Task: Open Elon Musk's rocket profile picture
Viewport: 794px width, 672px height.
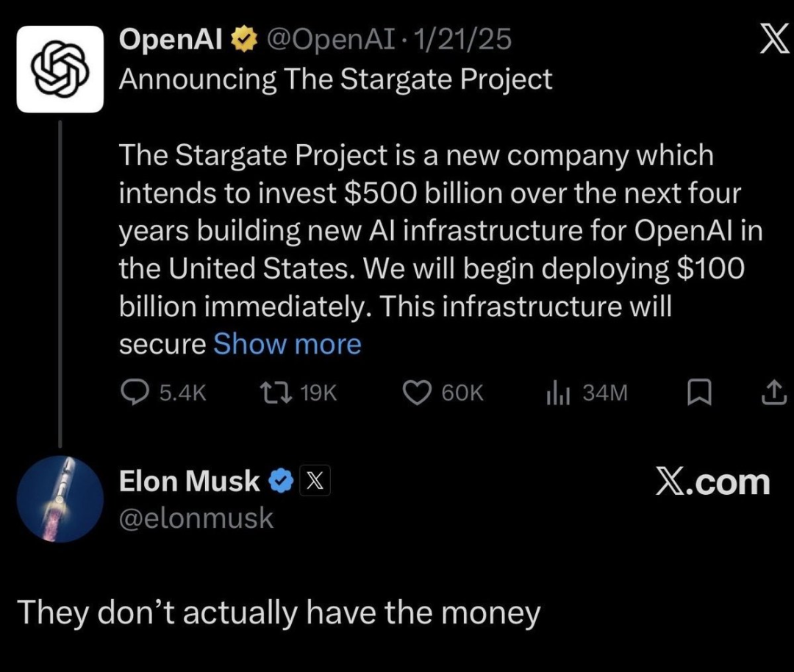Action: click(x=60, y=498)
